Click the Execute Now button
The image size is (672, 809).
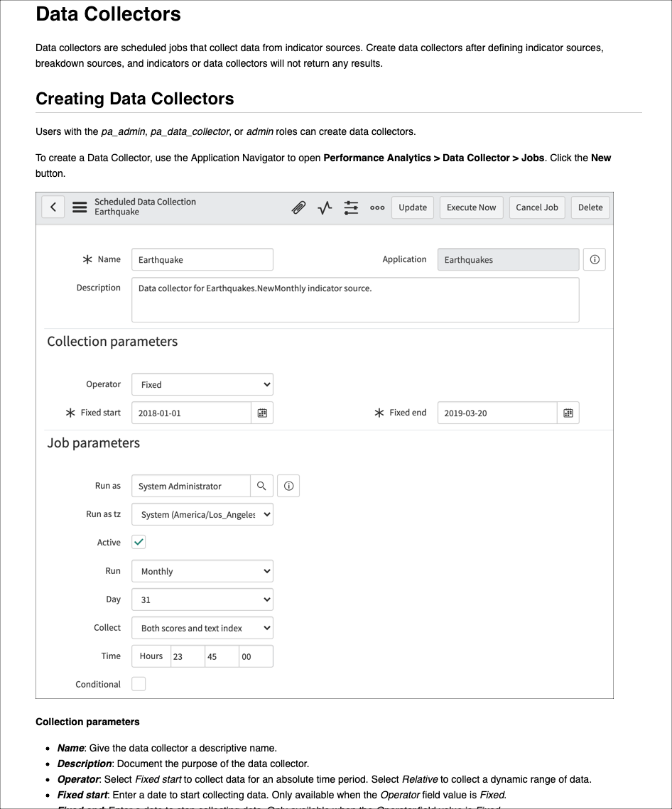coord(471,207)
